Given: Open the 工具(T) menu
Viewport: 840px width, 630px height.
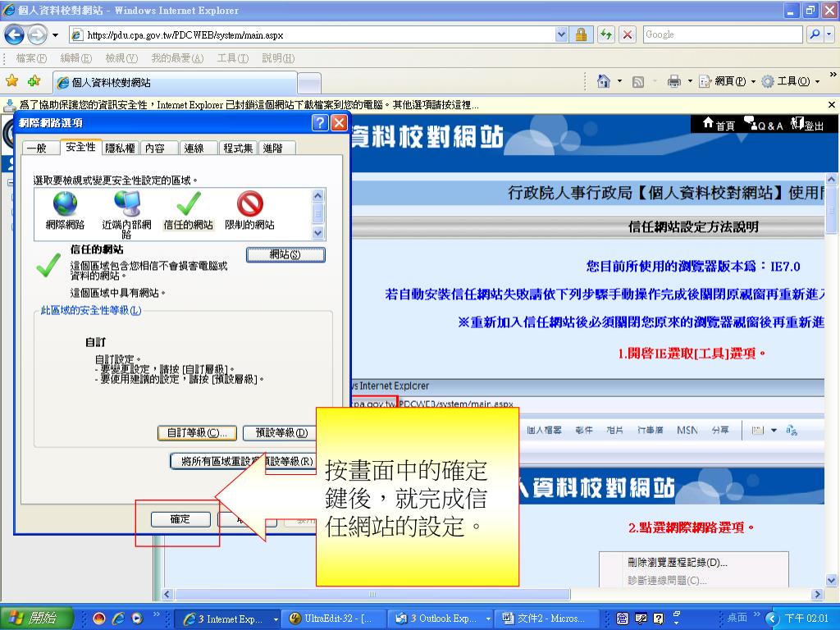Looking at the screenshot, I should click(233, 58).
